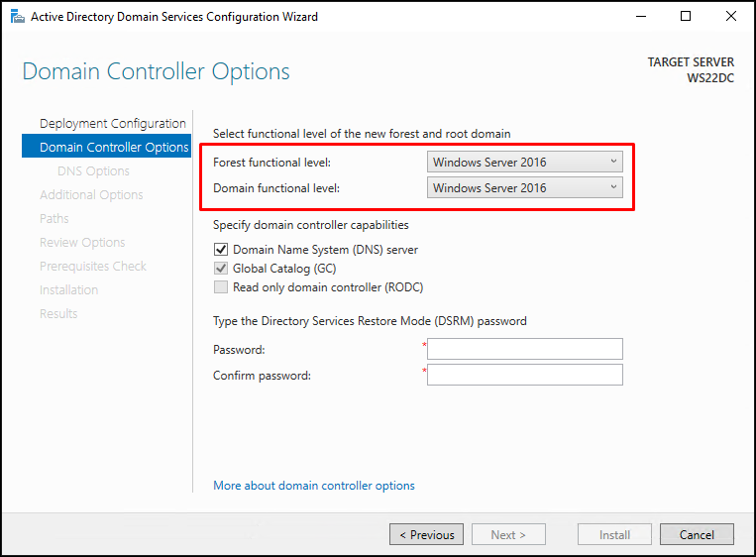Click the Next button
This screenshot has width=756, height=557.
click(x=508, y=534)
